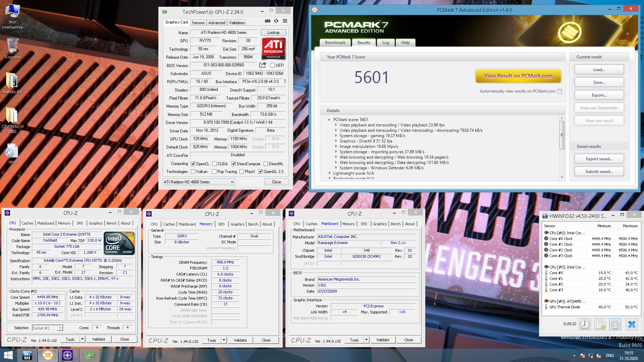Toggle the PhysX checkbox
644x362 pixels.
point(241,172)
